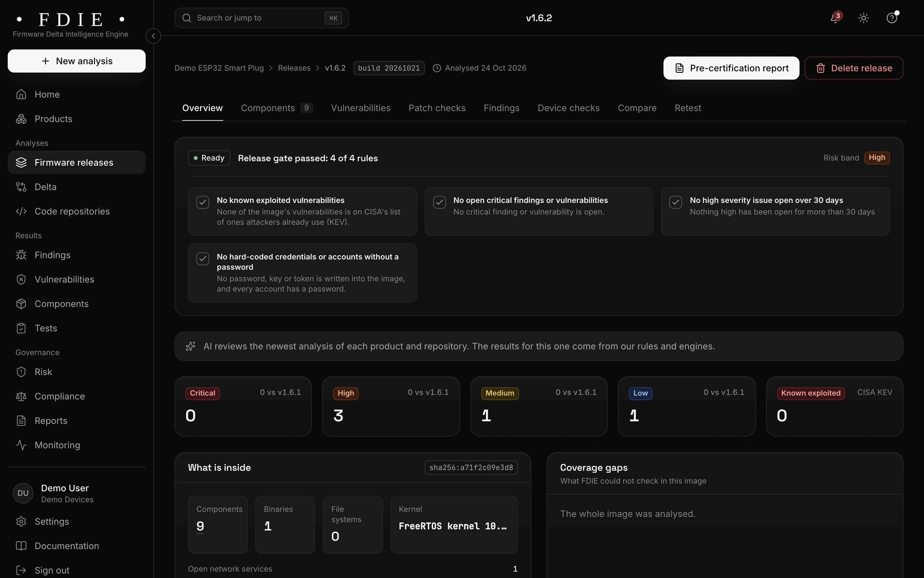Click the Delta icon in sidebar
This screenshot has height=578, width=924.
click(21, 187)
